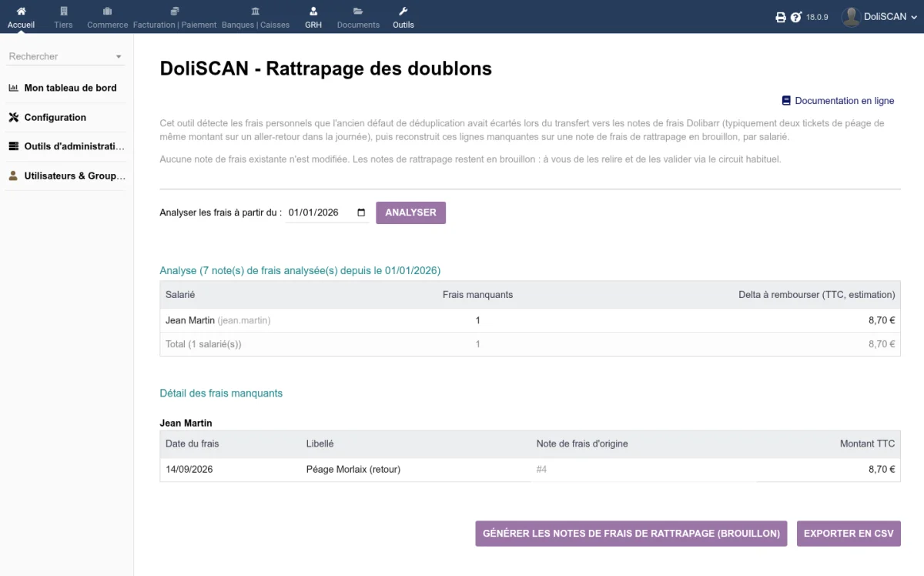Click Jean Martin in the summary table
The width and height of the screenshot is (924, 576).
point(190,320)
